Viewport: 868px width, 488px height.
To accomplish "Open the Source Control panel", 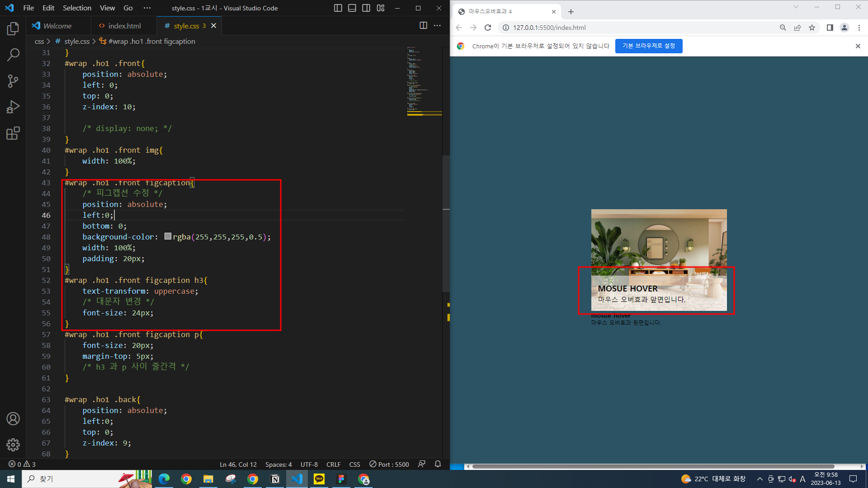I will [x=13, y=81].
